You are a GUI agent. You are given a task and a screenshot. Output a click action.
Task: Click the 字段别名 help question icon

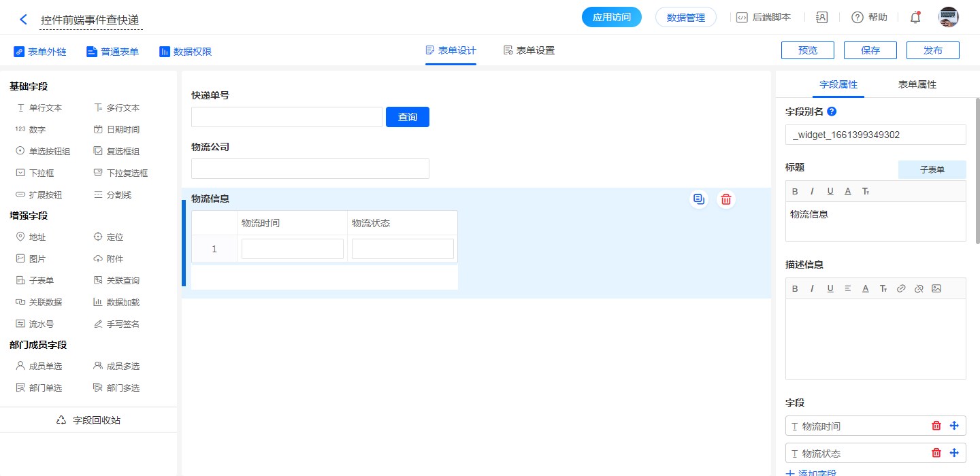tap(831, 112)
